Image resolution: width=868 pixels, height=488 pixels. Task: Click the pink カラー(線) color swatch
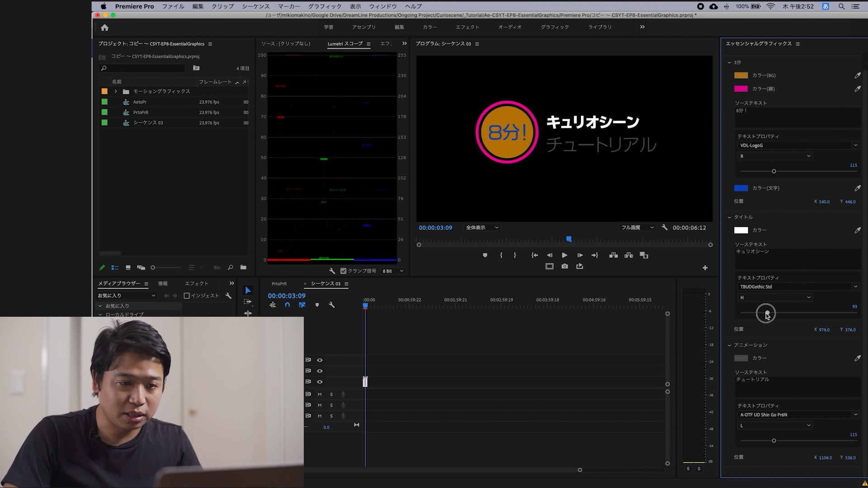pyautogui.click(x=741, y=89)
